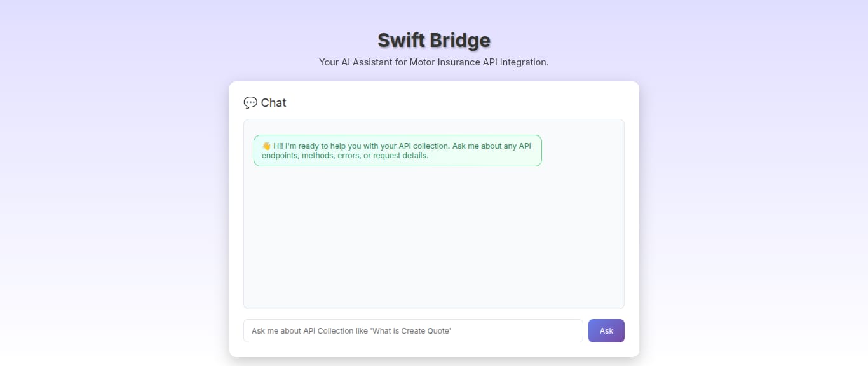The image size is (868, 366).
Task: Click 'API collection' phrase in greeting message
Action: [x=423, y=146]
